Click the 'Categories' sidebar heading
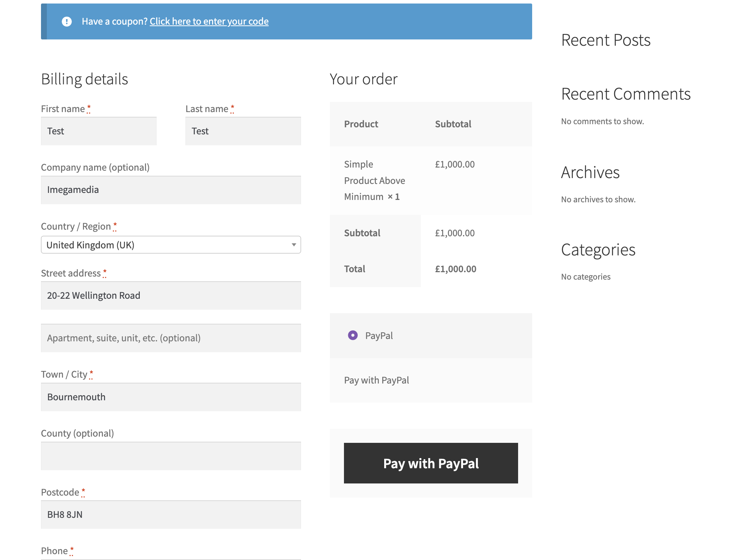Screen dimensions: 734x560 pyautogui.click(x=598, y=250)
